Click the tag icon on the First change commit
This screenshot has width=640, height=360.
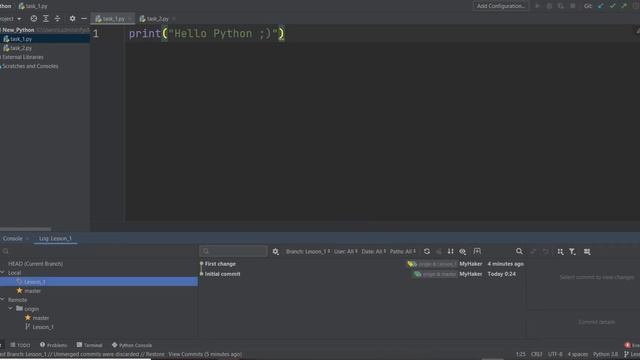(411, 264)
